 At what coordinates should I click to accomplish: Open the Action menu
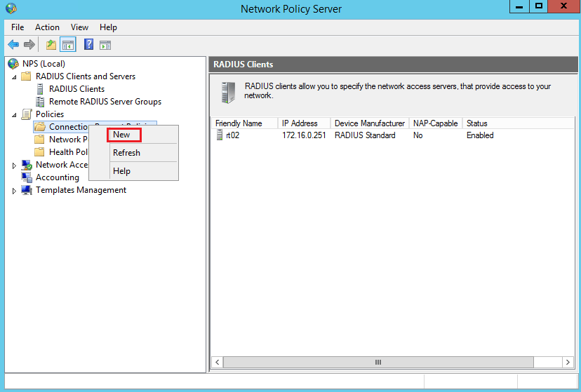click(47, 27)
